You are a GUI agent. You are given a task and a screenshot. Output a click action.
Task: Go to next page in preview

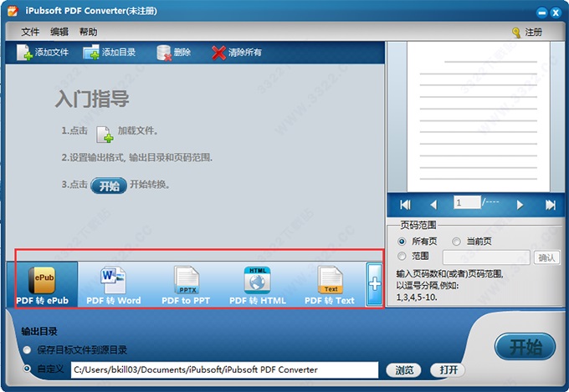click(x=520, y=205)
